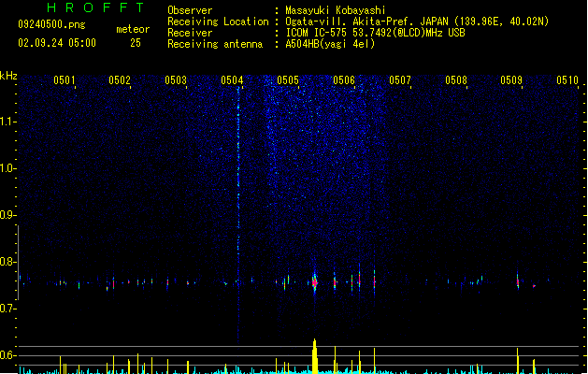Click the 0506 time marker
Image resolution: width=588 pixels, height=374 pixels.
pyautogui.click(x=344, y=80)
